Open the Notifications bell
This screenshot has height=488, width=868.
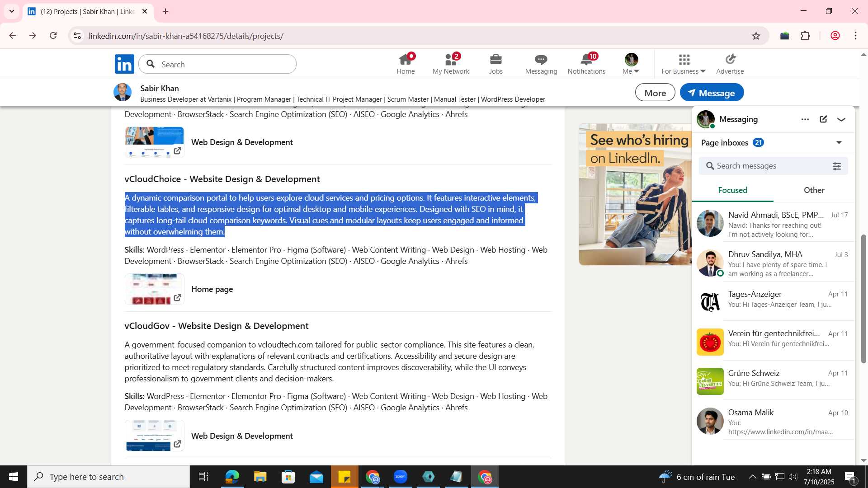pos(586,64)
